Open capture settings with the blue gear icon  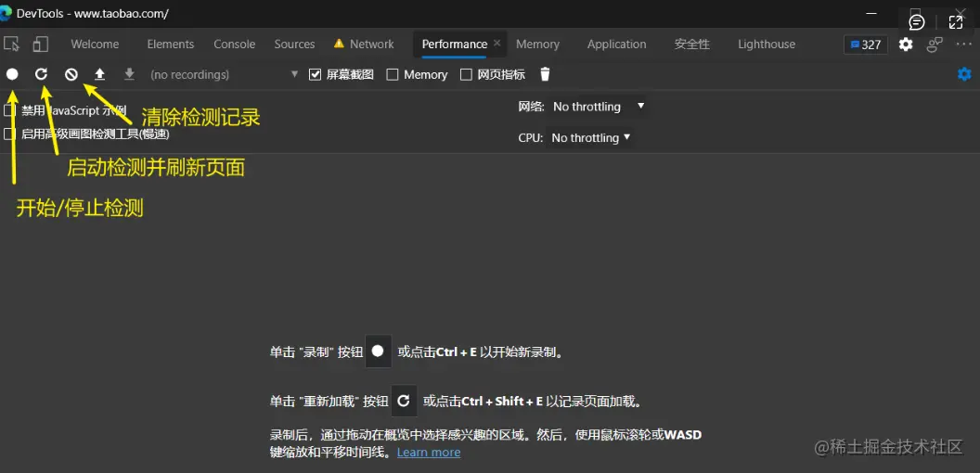tap(964, 74)
